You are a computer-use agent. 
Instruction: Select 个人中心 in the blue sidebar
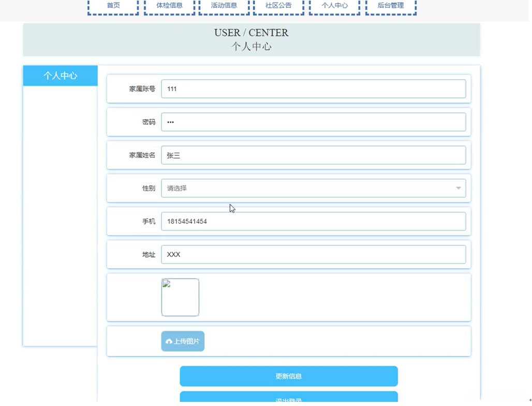(61, 76)
